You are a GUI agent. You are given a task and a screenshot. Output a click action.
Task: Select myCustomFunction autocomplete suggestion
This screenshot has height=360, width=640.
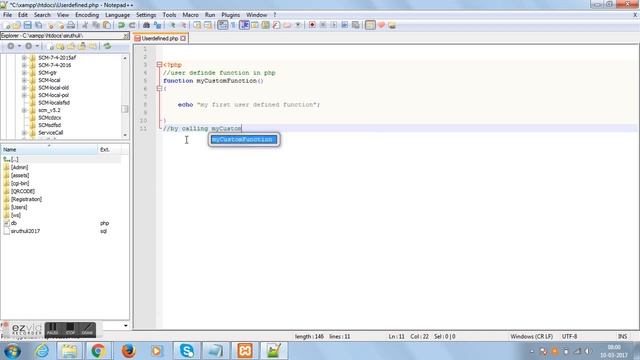click(x=244, y=140)
